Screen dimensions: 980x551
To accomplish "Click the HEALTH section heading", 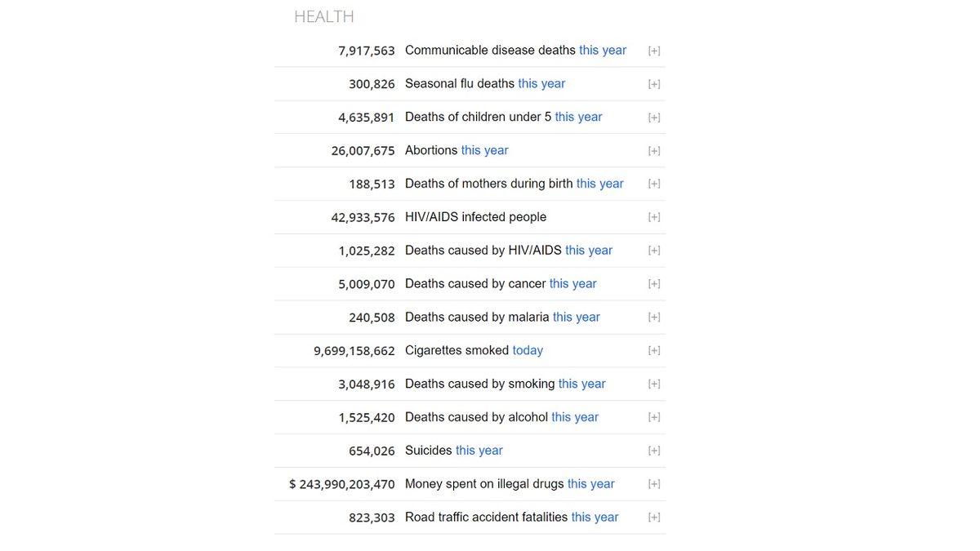I will point(324,16).
